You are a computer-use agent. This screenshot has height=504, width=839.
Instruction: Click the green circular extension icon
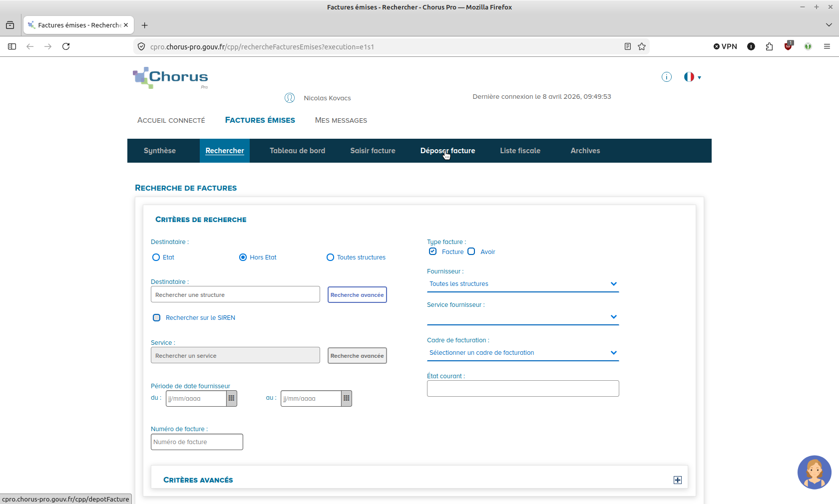click(x=808, y=46)
